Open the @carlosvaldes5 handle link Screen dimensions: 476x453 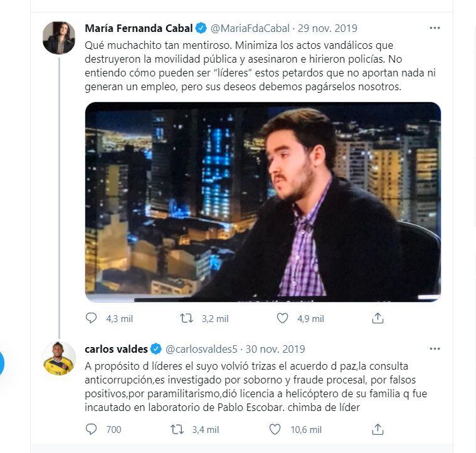(201, 349)
